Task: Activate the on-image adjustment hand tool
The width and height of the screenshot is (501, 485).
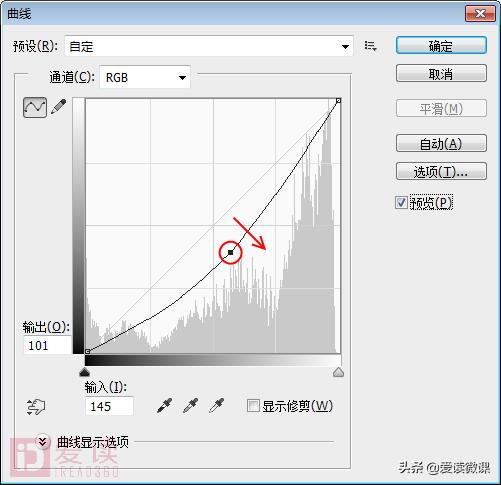Action: pyautogui.click(x=36, y=407)
